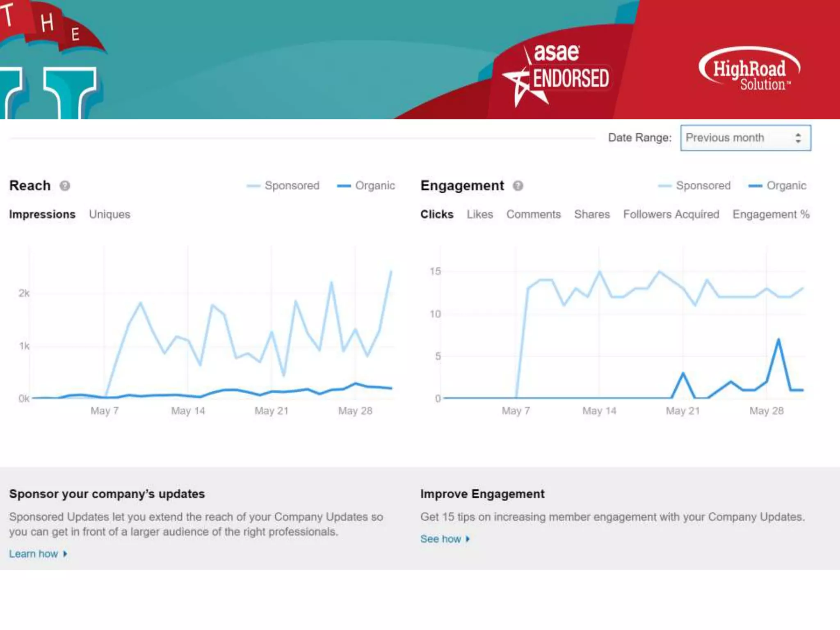Click the Previous month stepper arrows
840x630 pixels.
click(x=798, y=138)
